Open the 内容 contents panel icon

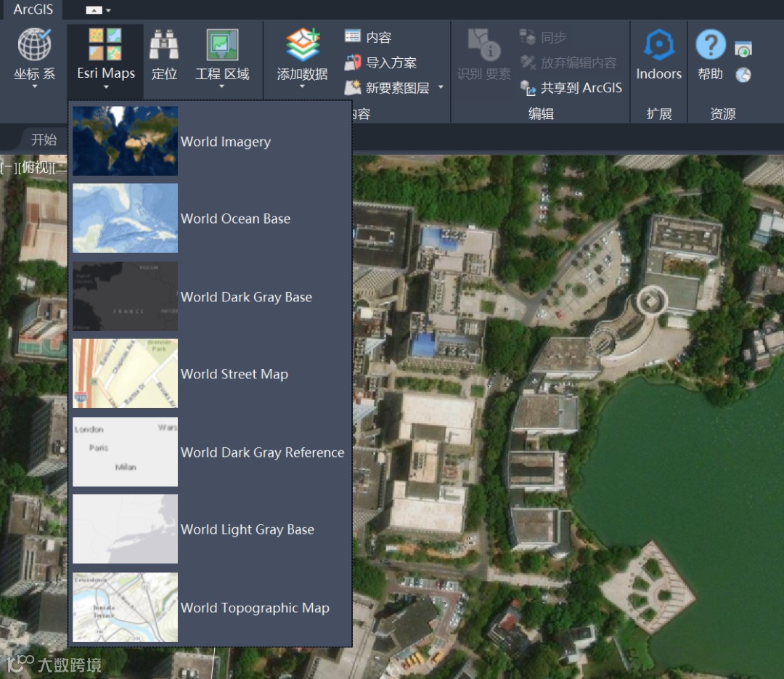pyautogui.click(x=353, y=36)
